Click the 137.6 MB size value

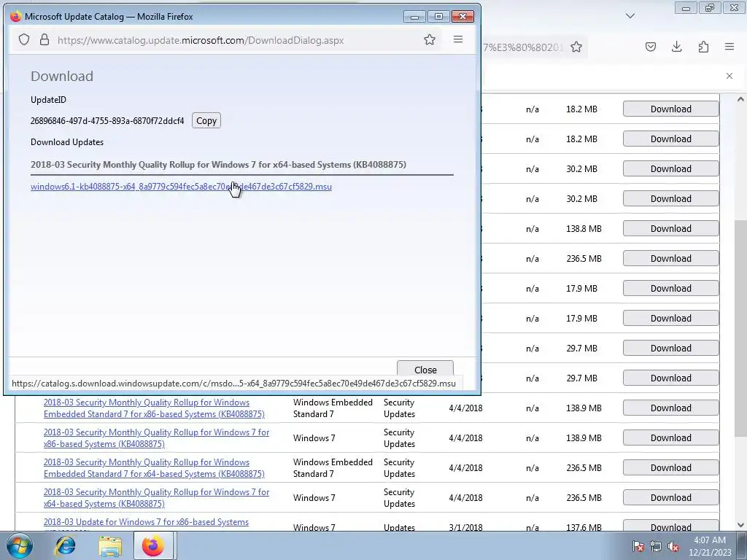coord(584,527)
